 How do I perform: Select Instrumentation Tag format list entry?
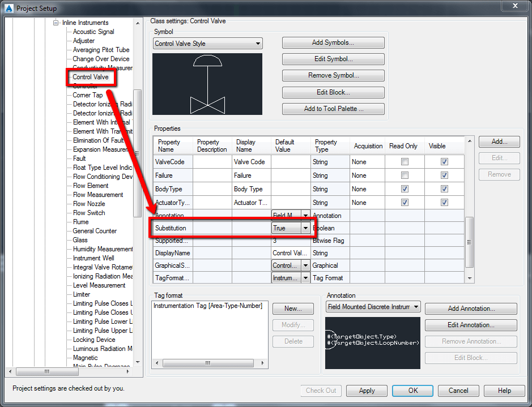point(207,306)
